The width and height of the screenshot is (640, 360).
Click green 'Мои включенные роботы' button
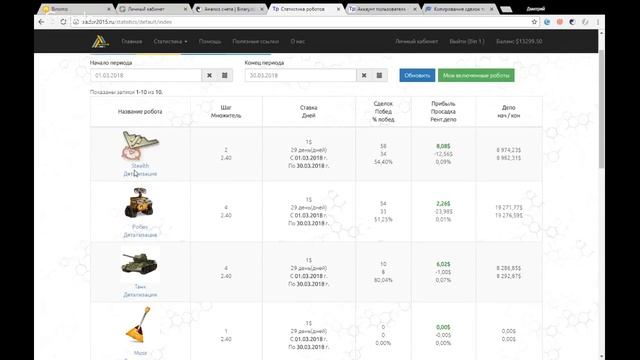pos(476,76)
